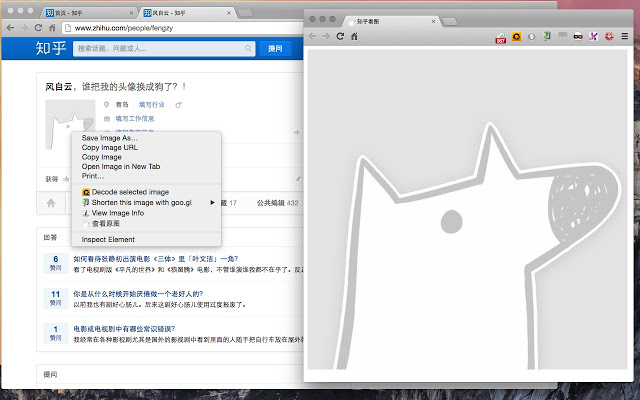This screenshot has height=400, width=640.
Task: Close the 首页 - 知乎 tab
Action: (x=131, y=13)
